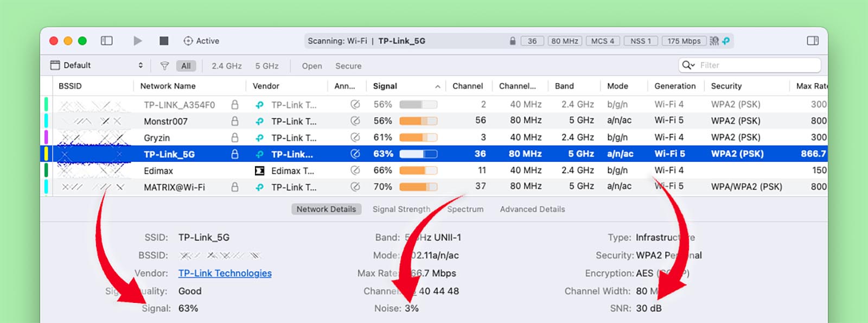The width and height of the screenshot is (868, 323).
Task: Click the channel 36 badge in the scanning bar
Action: (x=532, y=41)
